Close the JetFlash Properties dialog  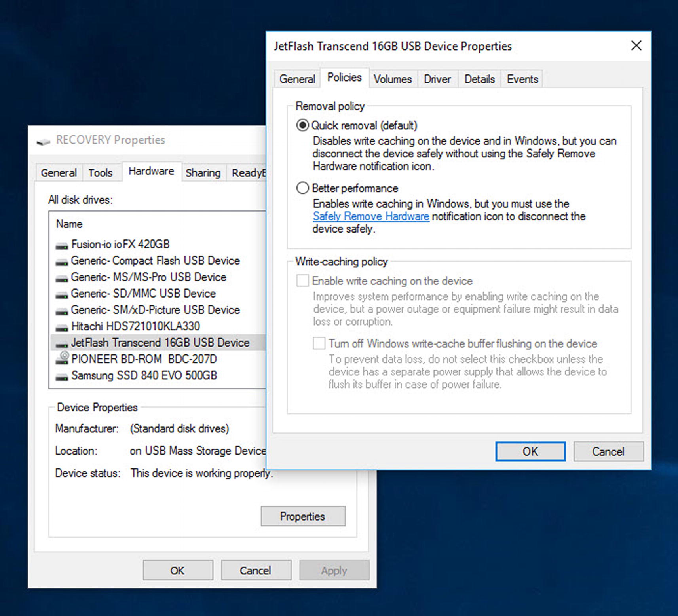(x=636, y=45)
